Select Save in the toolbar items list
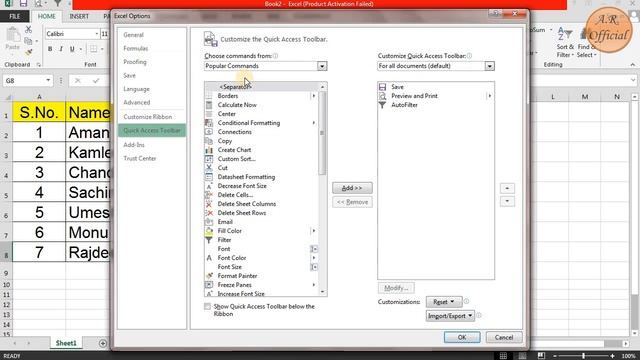The width and height of the screenshot is (640, 360). point(436,87)
